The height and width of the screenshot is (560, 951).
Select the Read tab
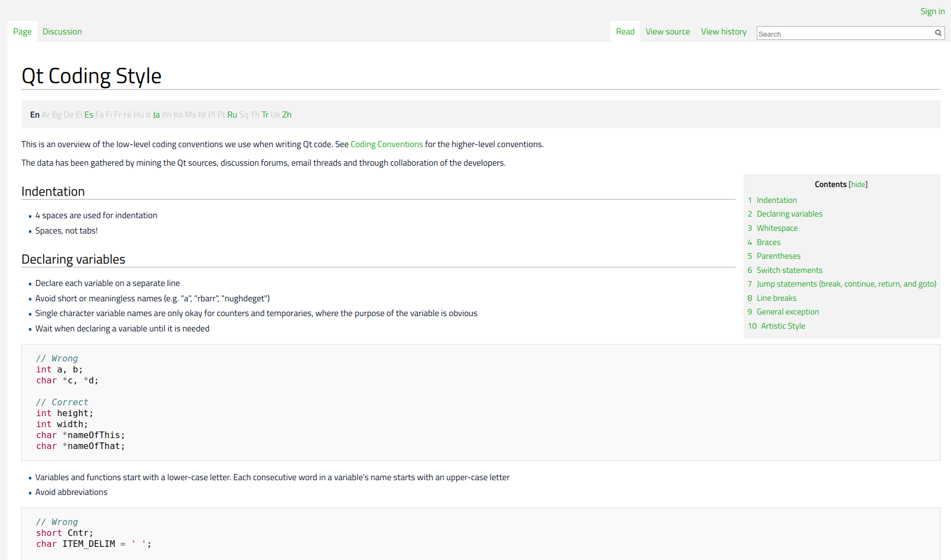tap(625, 32)
